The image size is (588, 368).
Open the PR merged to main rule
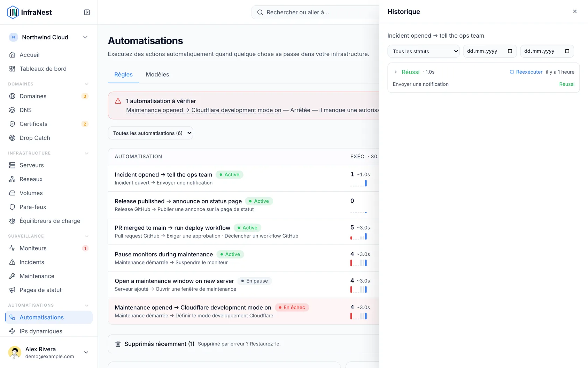pos(172,228)
